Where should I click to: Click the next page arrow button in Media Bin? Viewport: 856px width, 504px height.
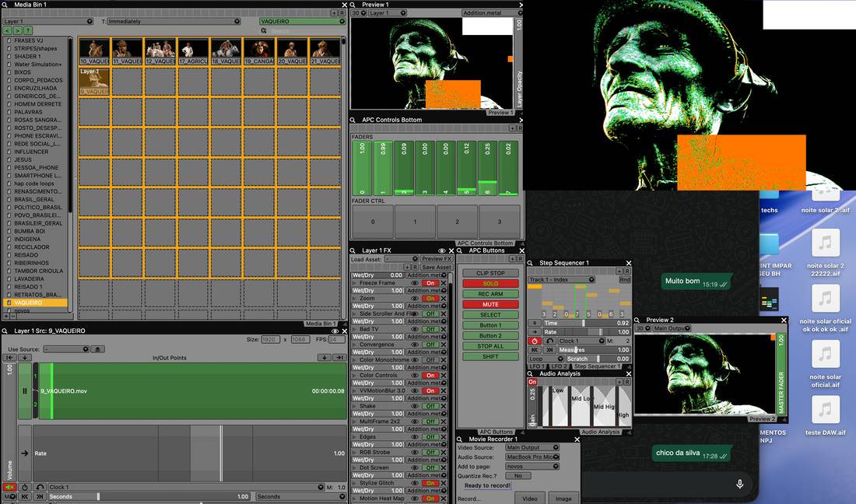18,30
